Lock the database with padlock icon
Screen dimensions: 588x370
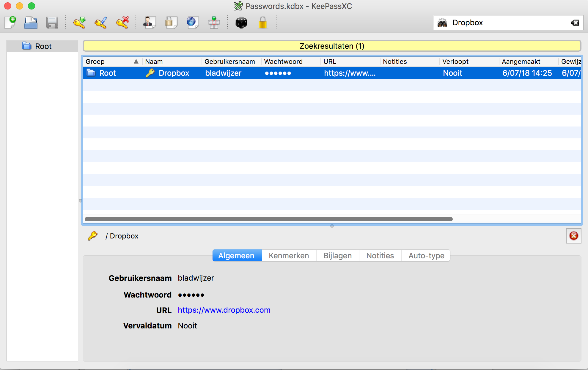(262, 23)
